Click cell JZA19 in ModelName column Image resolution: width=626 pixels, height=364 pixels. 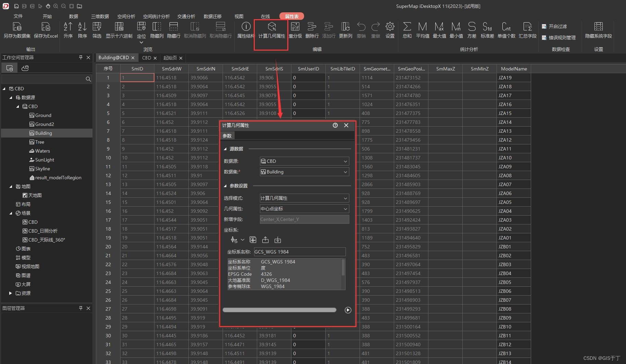pyautogui.click(x=514, y=78)
